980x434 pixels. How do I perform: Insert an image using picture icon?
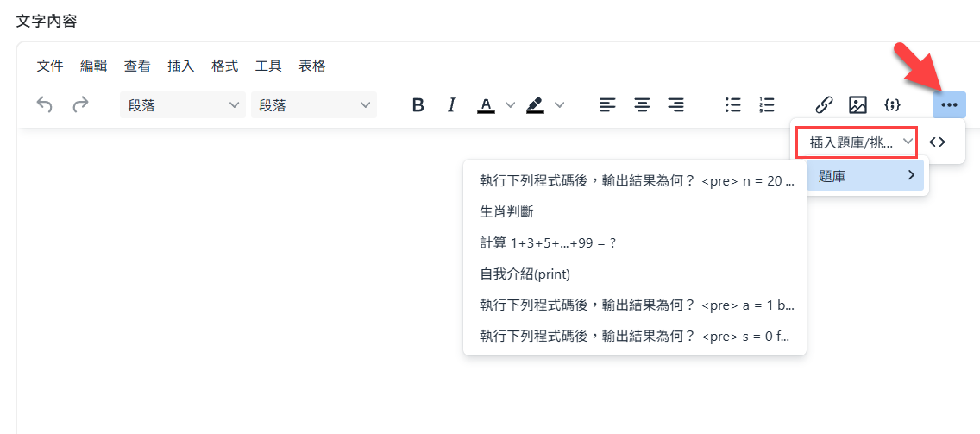pyautogui.click(x=857, y=105)
